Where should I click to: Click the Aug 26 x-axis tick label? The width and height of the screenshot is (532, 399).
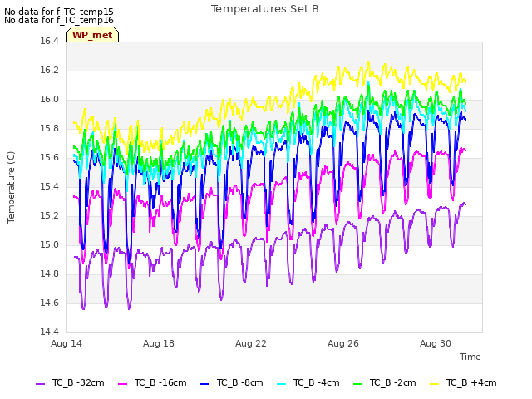[x=343, y=343]
